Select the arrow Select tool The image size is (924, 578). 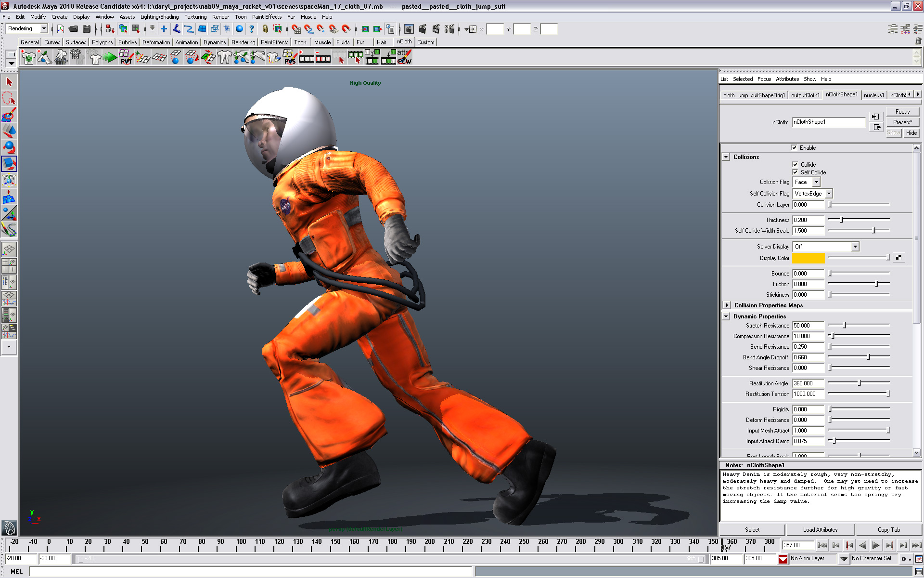[9, 82]
